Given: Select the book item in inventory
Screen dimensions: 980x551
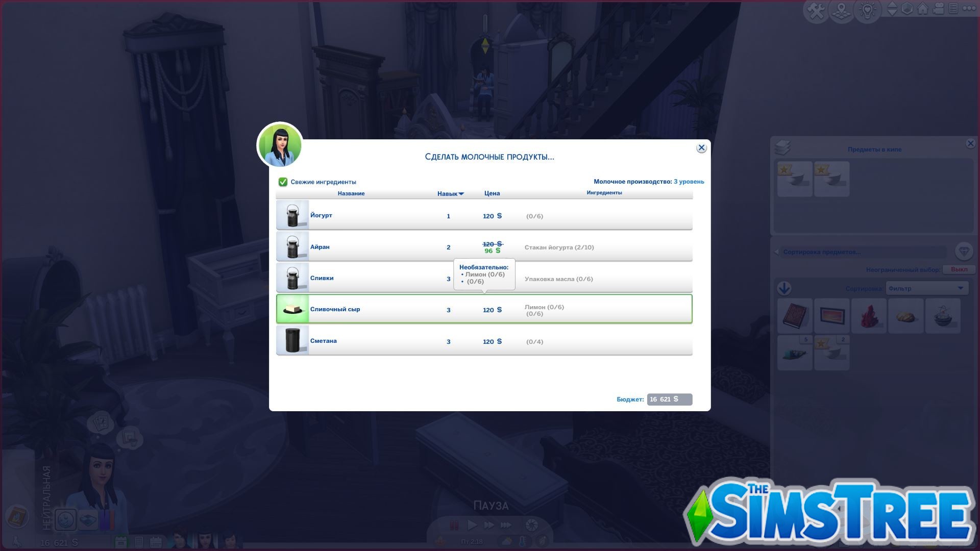Looking at the screenshot, I should (795, 316).
